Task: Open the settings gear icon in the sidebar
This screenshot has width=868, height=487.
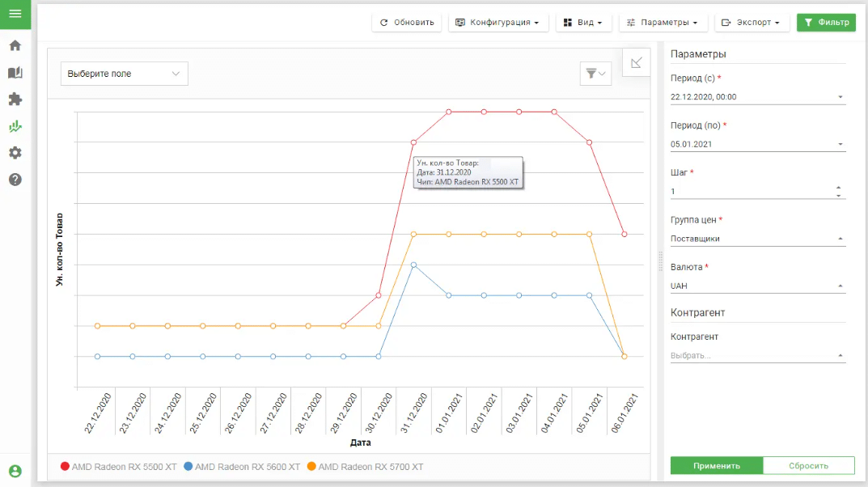Action: click(15, 153)
